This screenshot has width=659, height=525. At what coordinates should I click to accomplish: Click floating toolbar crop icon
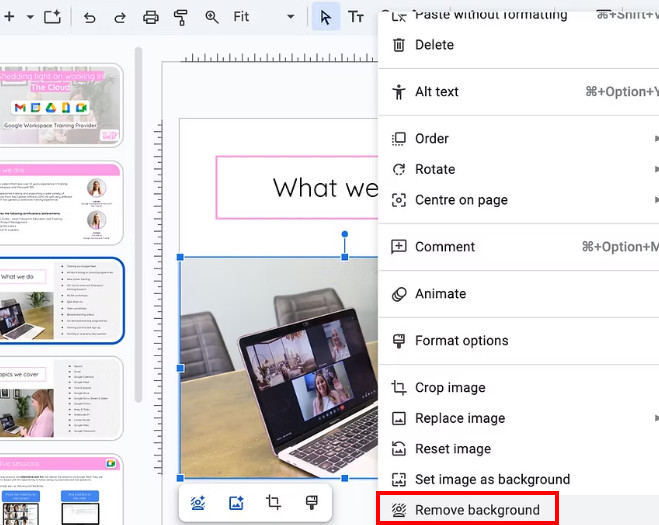(274, 502)
